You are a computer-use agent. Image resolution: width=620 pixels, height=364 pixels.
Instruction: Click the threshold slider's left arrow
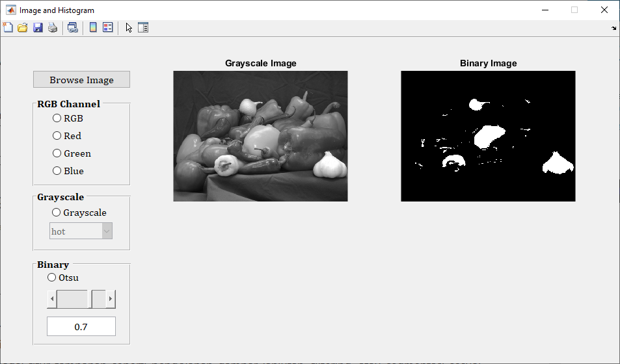coord(52,300)
